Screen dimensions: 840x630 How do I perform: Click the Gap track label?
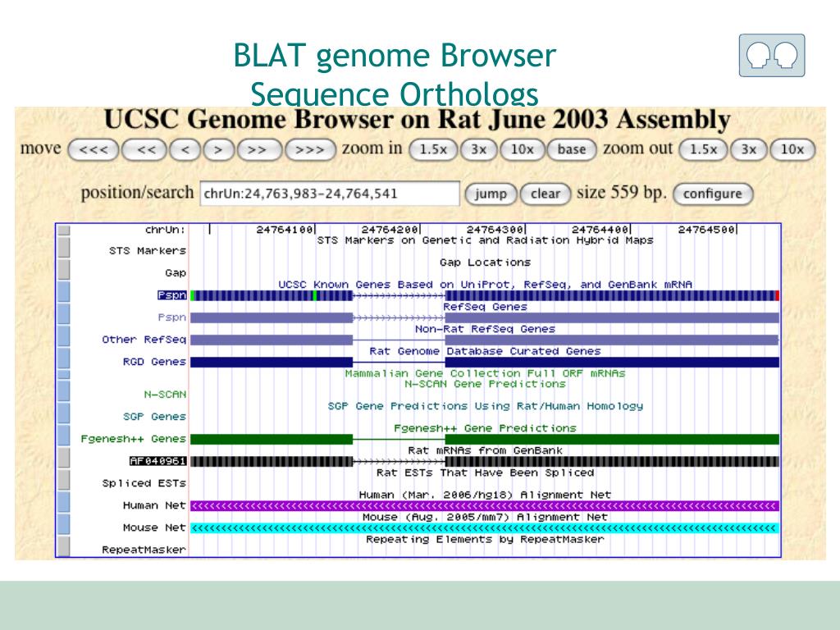pos(176,273)
